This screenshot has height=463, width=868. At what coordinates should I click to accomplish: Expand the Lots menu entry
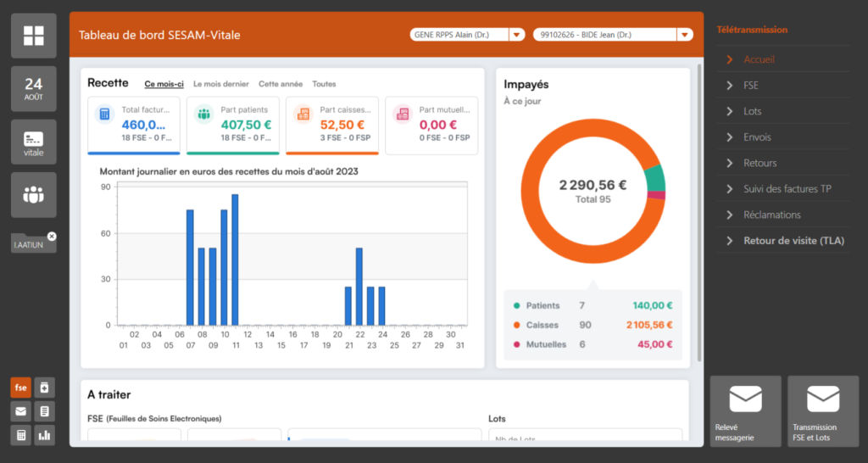coord(753,111)
